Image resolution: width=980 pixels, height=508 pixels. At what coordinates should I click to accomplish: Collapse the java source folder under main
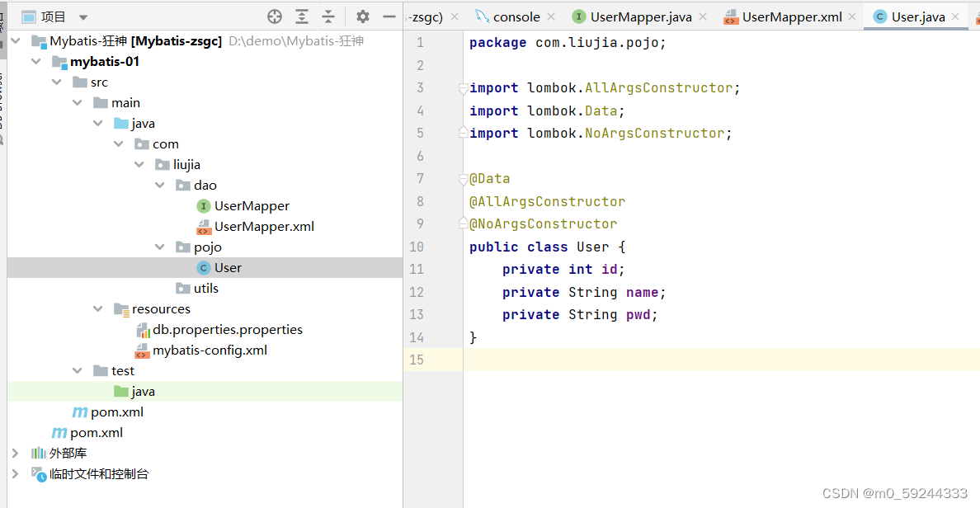point(98,124)
